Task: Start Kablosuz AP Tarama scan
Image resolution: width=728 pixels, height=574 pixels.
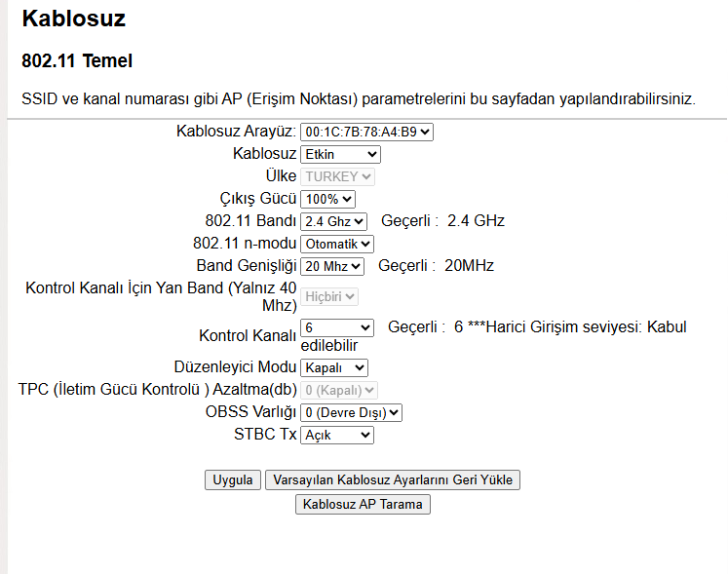Action: [x=363, y=504]
